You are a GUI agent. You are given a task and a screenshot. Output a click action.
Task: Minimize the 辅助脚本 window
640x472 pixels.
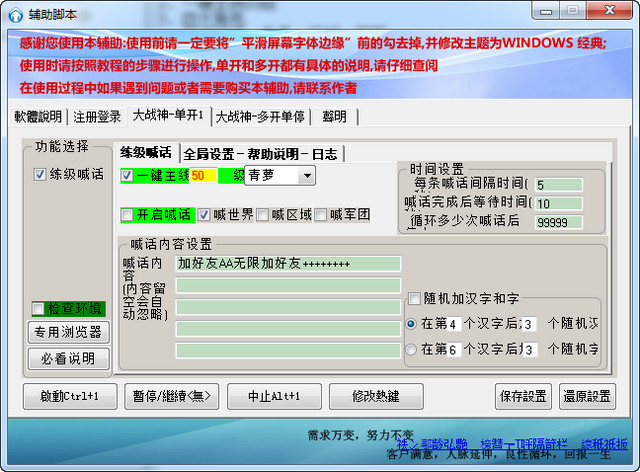tap(546, 11)
